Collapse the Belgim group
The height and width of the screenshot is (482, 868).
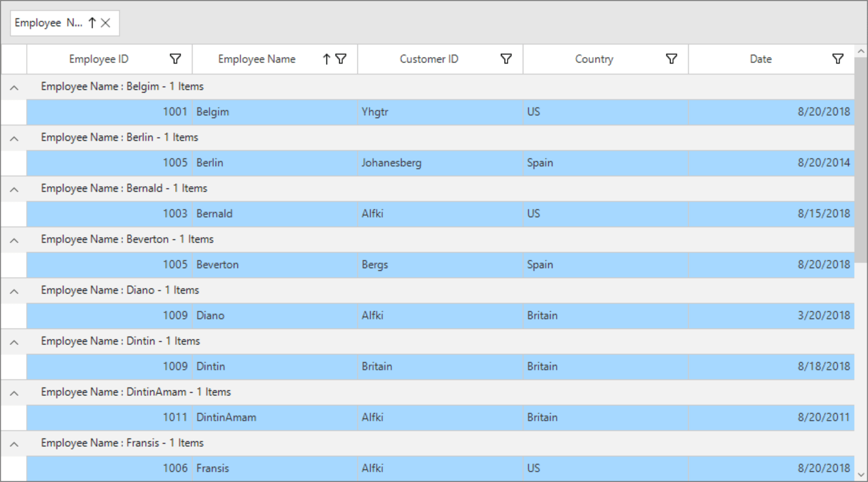pyautogui.click(x=13, y=87)
